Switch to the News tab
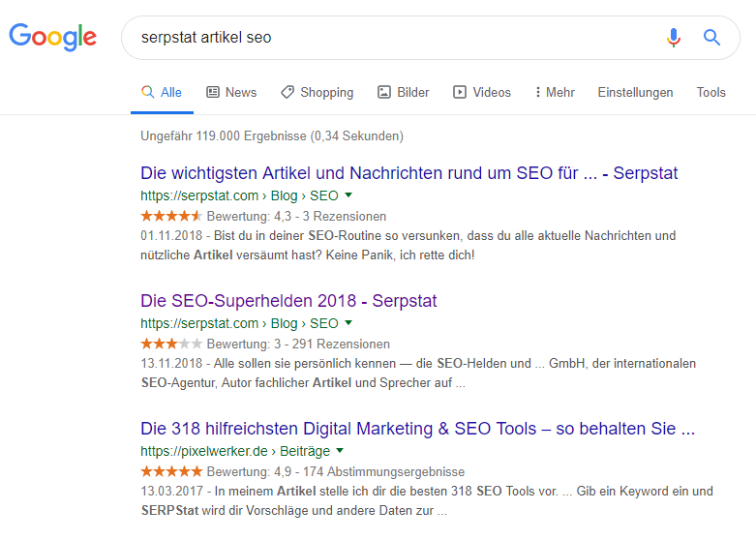The height and width of the screenshot is (540, 756). tap(231, 92)
